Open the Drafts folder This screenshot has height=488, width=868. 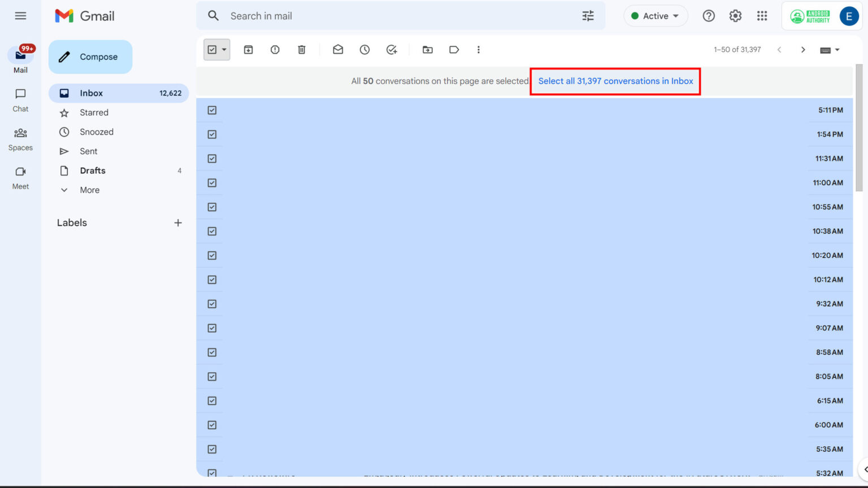point(119,171)
